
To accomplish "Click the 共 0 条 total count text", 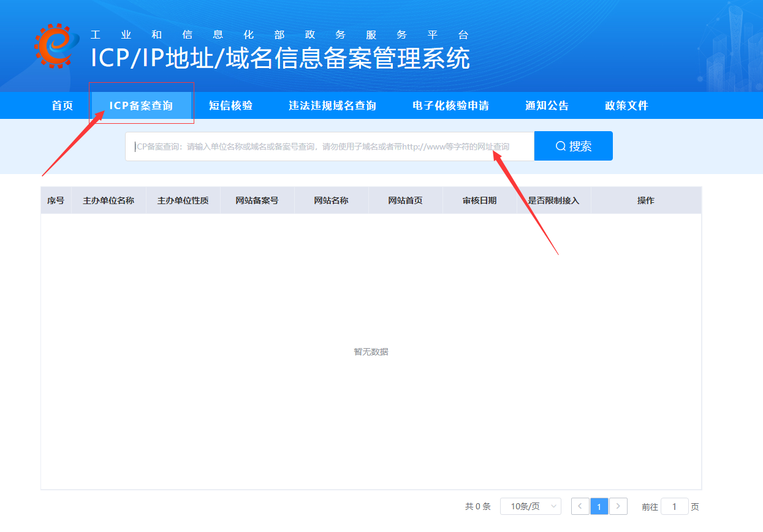I will coord(478,506).
